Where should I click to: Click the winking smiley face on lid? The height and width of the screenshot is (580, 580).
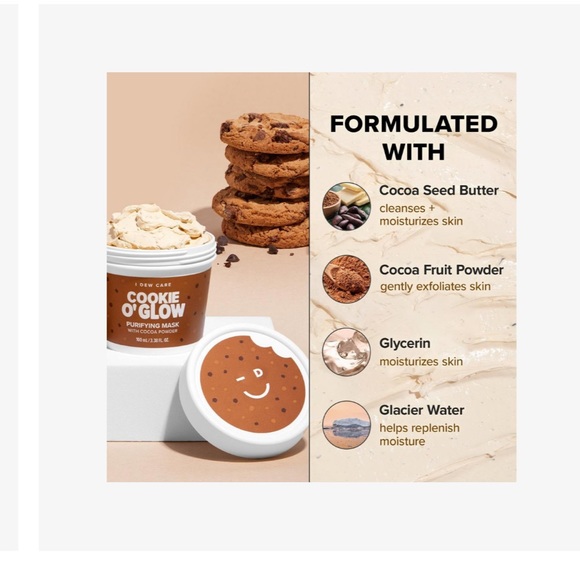coord(254,387)
